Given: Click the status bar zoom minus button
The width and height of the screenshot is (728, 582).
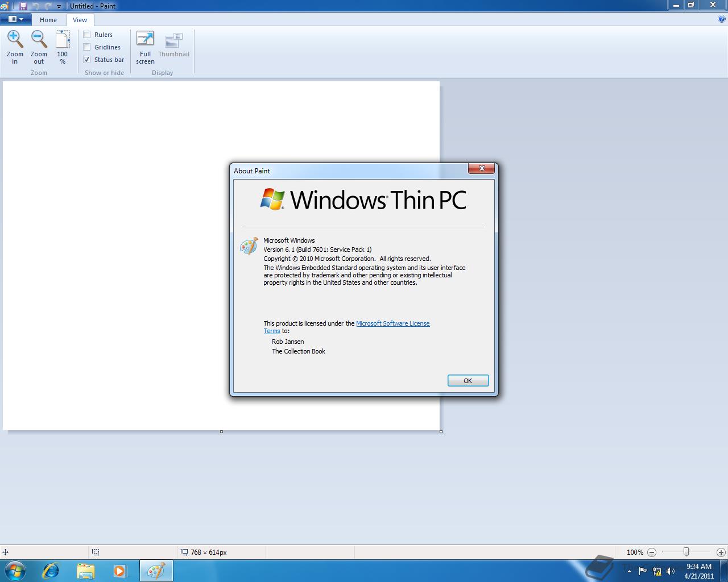Looking at the screenshot, I should 652,552.
